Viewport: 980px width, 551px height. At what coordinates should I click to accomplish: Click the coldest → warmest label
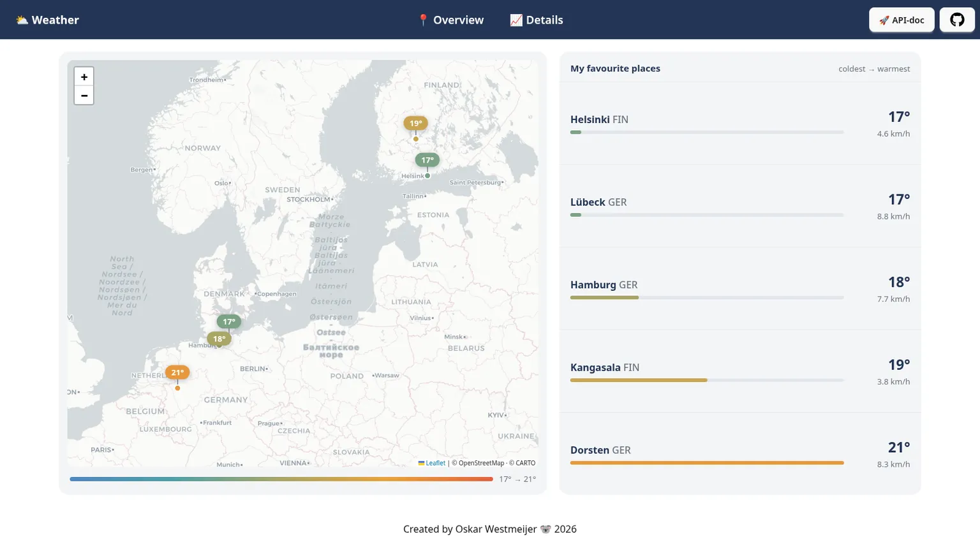pyautogui.click(x=874, y=69)
